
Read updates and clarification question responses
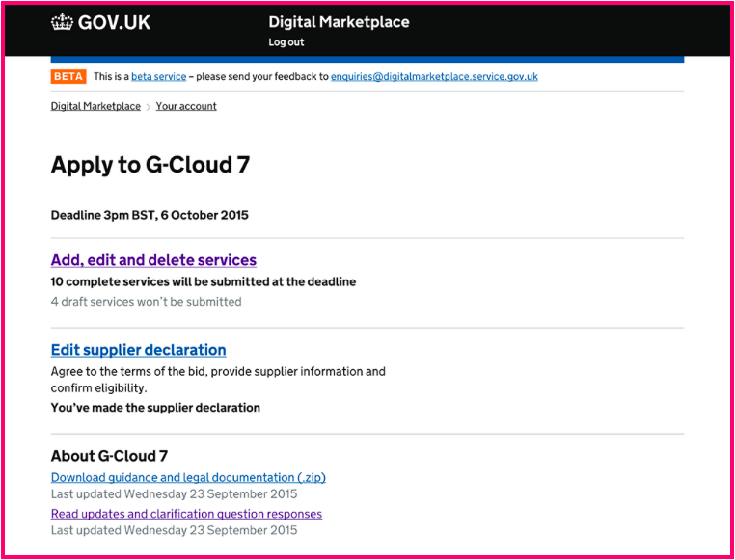186,514
